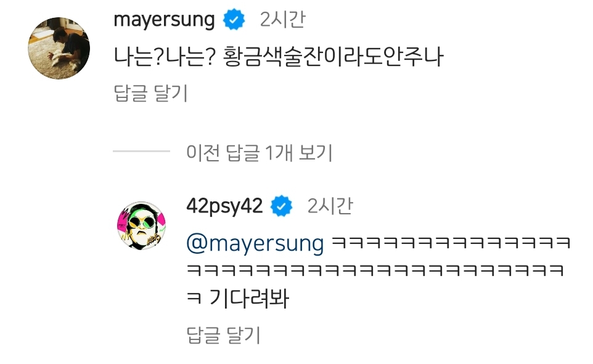Image resolution: width=593 pixels, height=364 pixels.
Task: Click the 2시간 timestamp next to 42psy42
Action: (330, 206)
